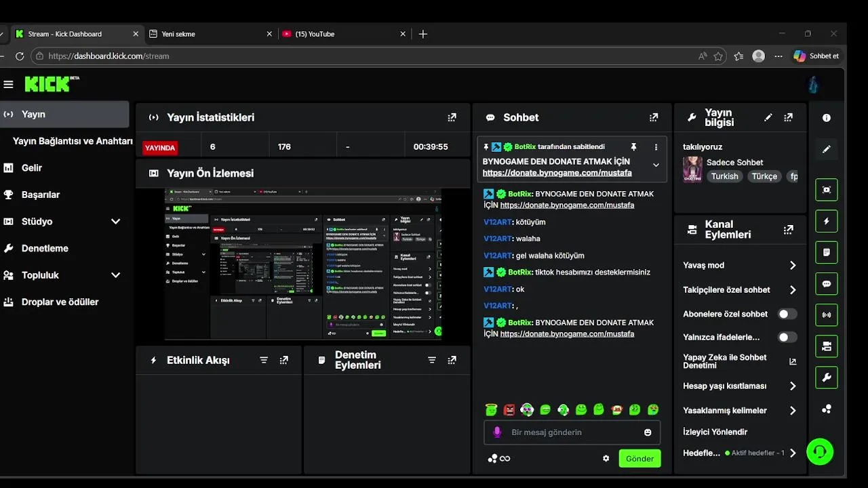Click the info icon in right sidebar
Viewport: 868px width, 488px height.
[827, 118]
